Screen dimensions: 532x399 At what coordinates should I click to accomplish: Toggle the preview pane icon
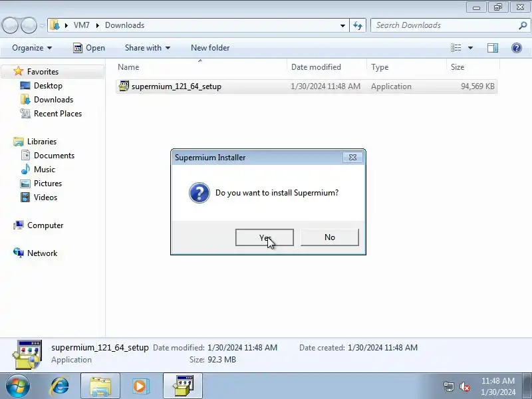pyautogui.click(x=493, y=48)
